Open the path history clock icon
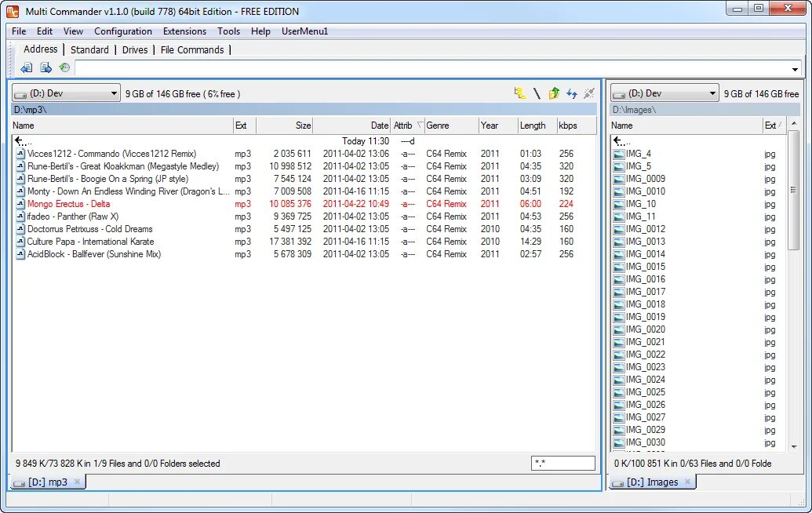 (x=64, y=67)
